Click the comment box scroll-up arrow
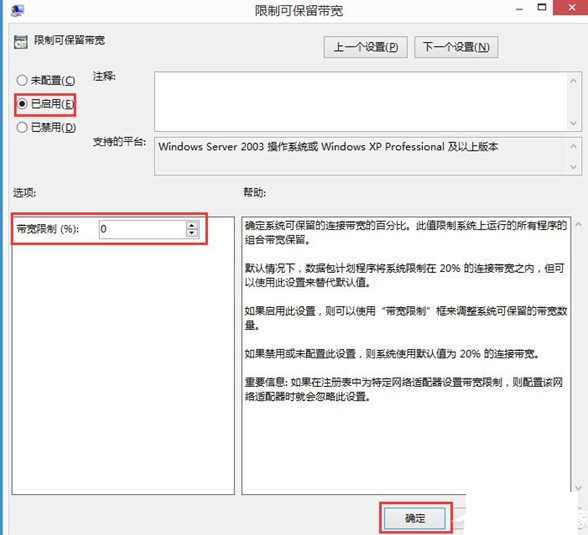 pos(573,81)
